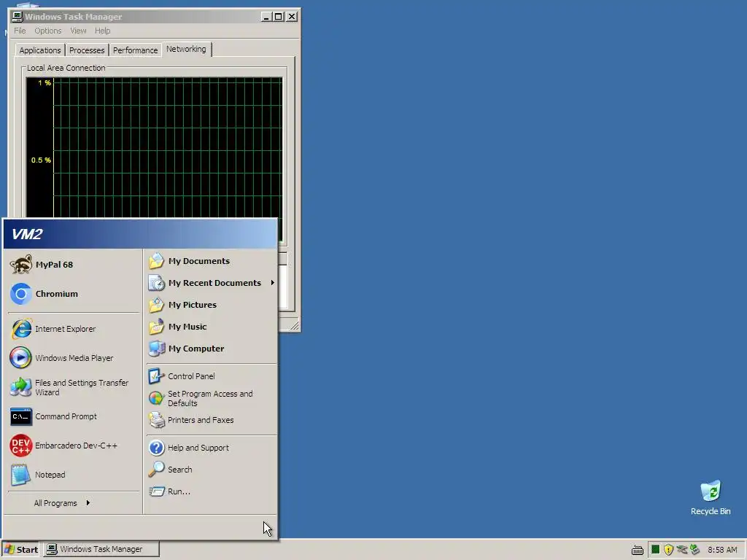Open View menu in Task Manager

coord(78,31)
